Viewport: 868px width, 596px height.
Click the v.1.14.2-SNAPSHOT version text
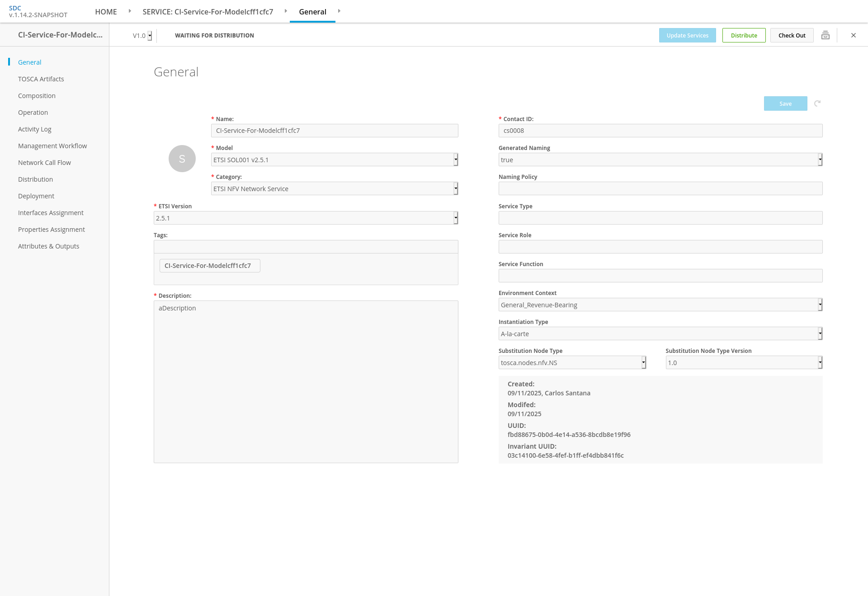[38, 15]
